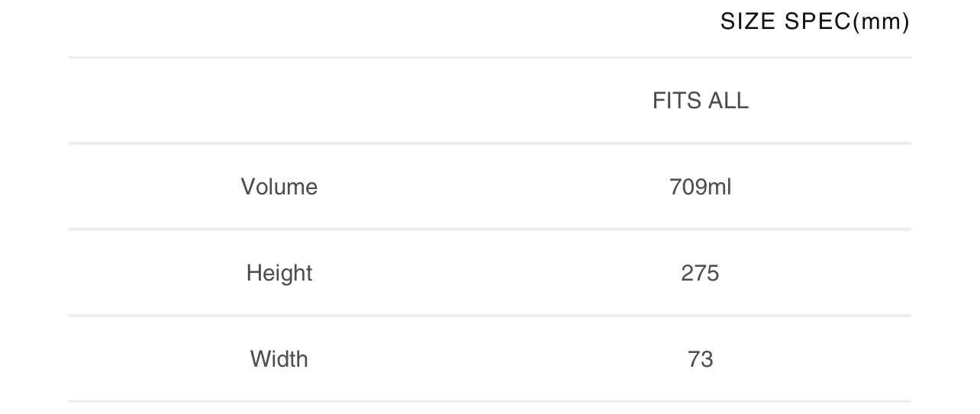Click the word "FITS" in the column header
This screenshot has height=414, width=980.
[x=675, y=101]
